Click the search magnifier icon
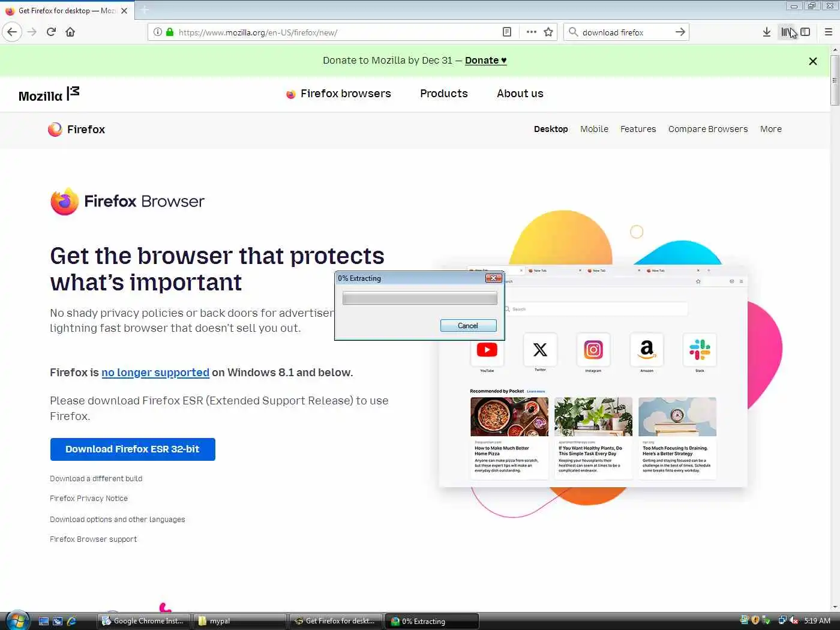The height and width of the screenshot is (630, 840). [x=574, y=32]
